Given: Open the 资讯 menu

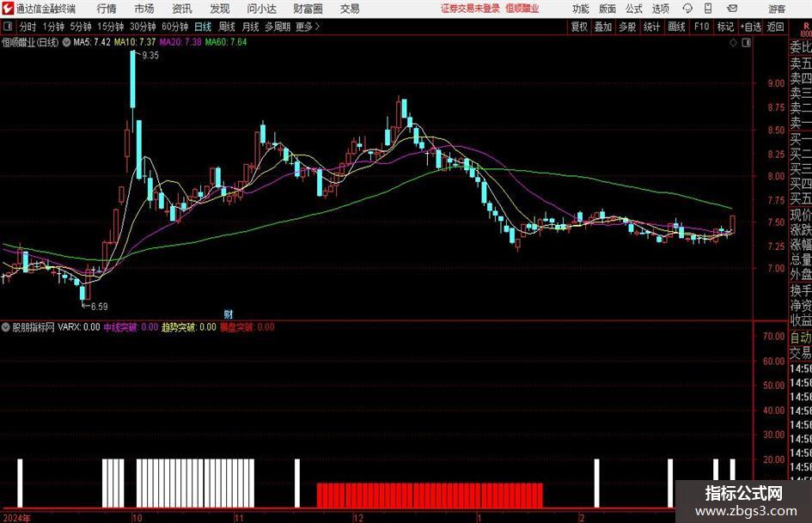Looking at the screenshot, I should click(x=182, y=9).
